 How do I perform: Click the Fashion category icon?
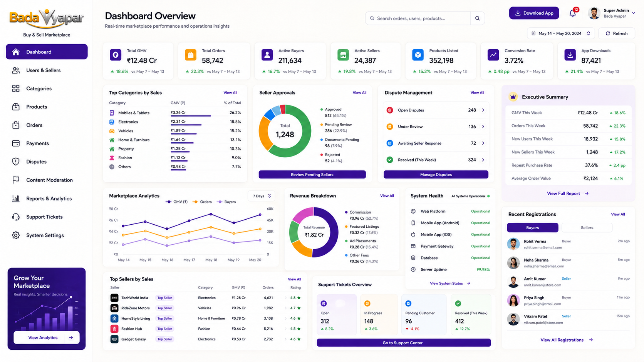(112, 158)
